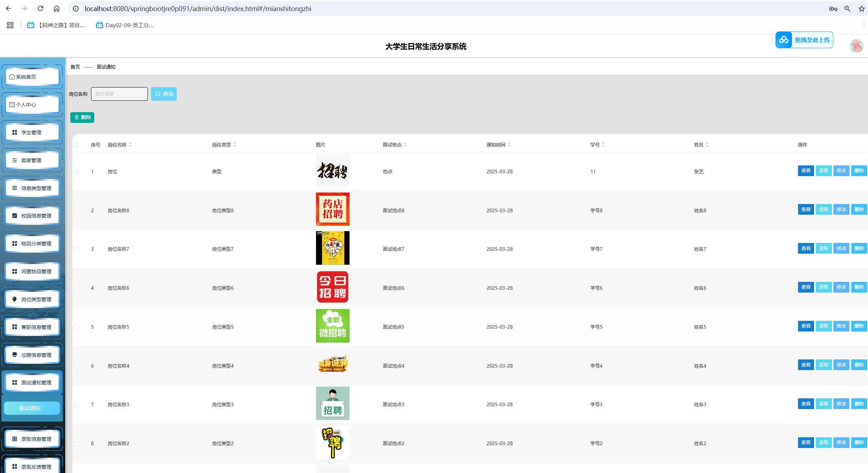The height and width of the screenshot is (473, 868).
Task: Click the browser zoom magnifier icon
Action: [847, 9]
